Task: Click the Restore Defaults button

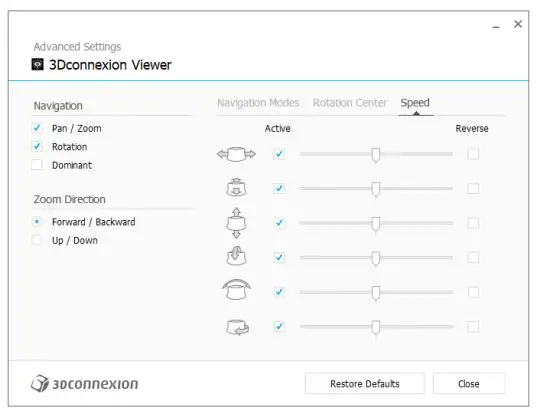Action: coord(365,384)
